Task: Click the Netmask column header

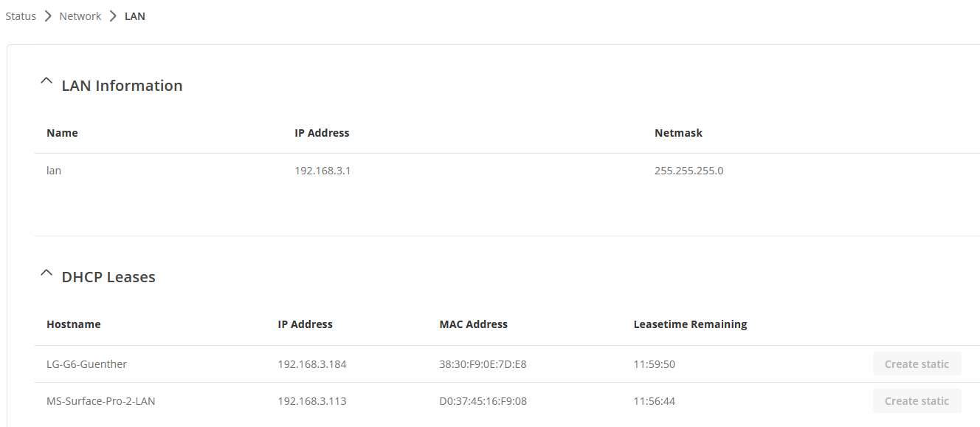Action: coord(678,133)
